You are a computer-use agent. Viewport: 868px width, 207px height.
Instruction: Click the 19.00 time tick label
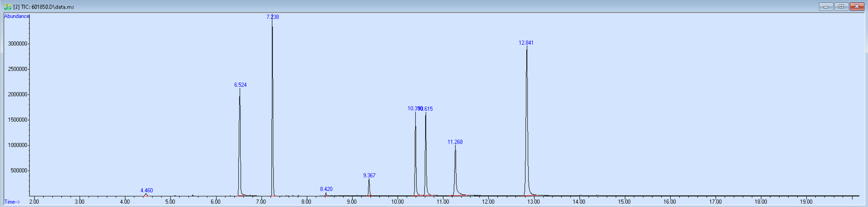point(806,201)
